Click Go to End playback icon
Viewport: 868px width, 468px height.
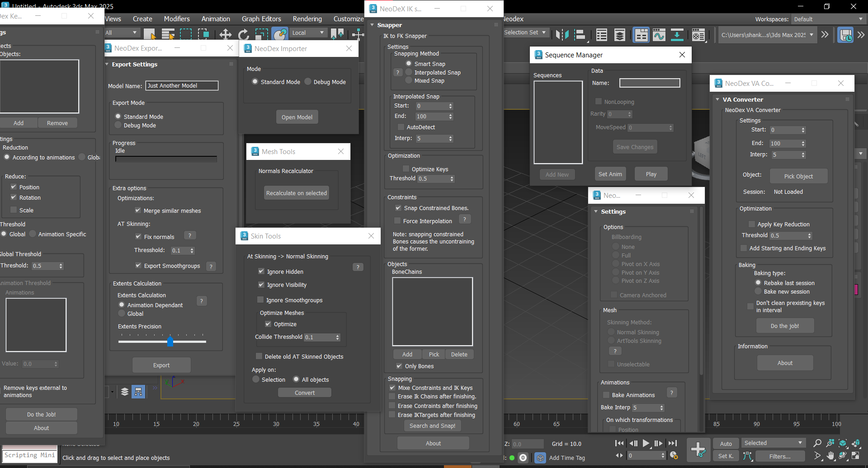coord(673,443)
